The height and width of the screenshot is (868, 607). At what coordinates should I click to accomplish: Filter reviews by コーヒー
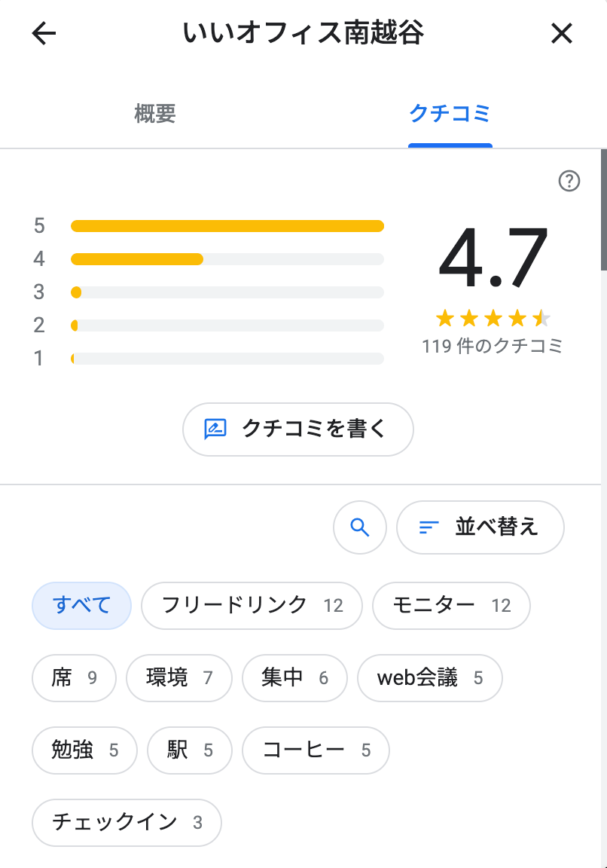[316, 750]
